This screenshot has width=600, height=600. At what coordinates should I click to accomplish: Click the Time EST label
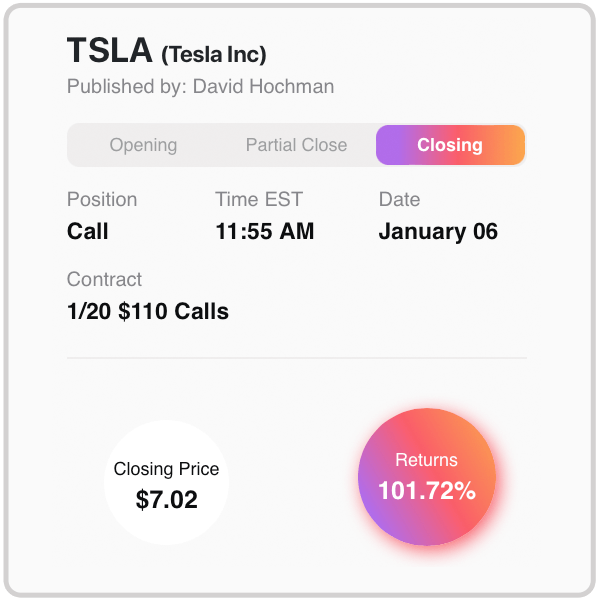[259, 199]
